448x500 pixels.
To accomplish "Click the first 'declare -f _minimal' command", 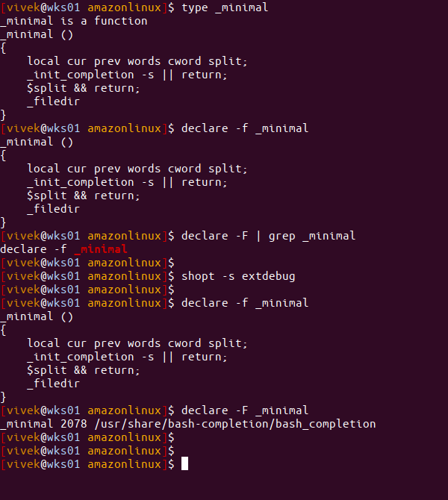I will (x=245, y=128).
